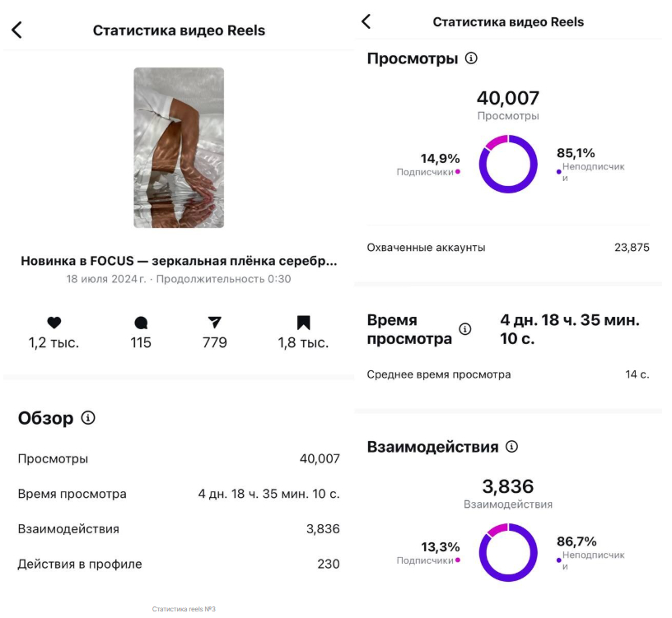Viewport: 672px width, 618px height.
Task: Select the Просмотры row in overview
Action: (x=179, y=459)
